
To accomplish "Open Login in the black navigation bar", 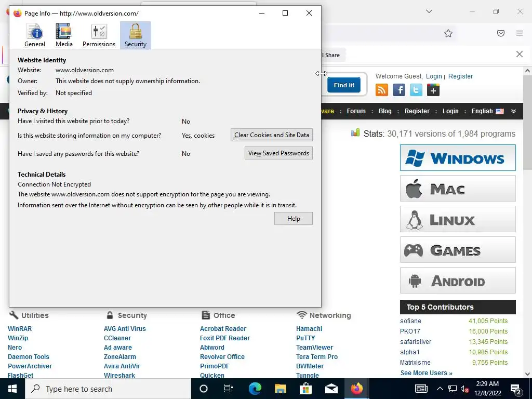I will tap(450, 111).
